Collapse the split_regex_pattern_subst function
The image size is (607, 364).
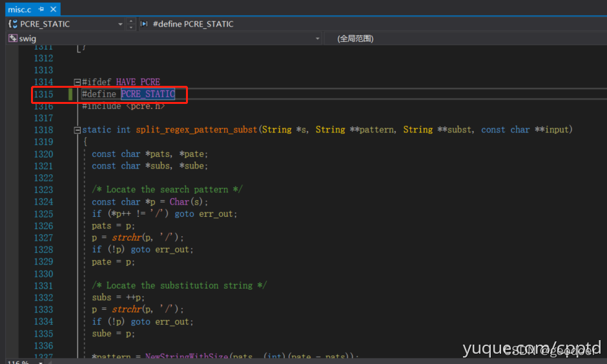[x=77, y=130]
